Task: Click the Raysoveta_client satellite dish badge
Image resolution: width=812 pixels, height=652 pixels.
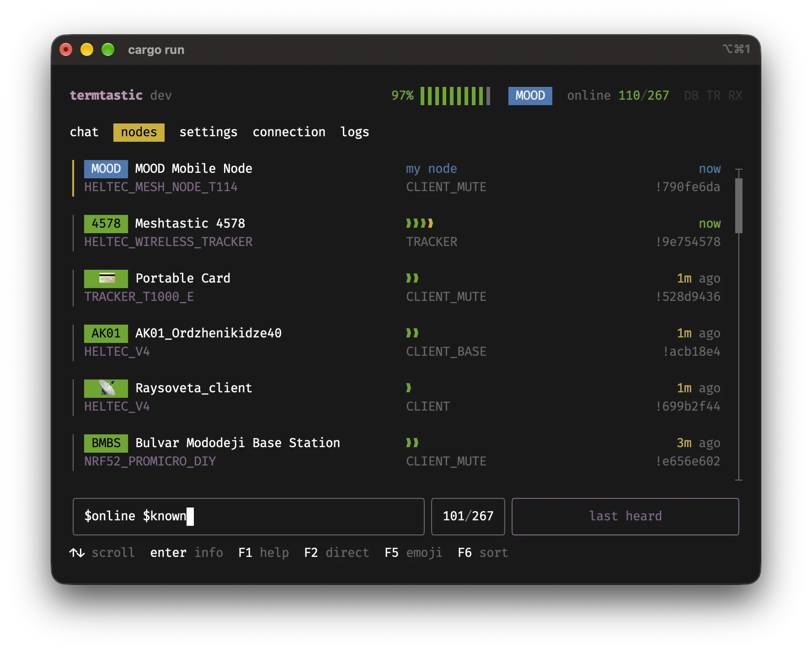Action: (106, 388)
